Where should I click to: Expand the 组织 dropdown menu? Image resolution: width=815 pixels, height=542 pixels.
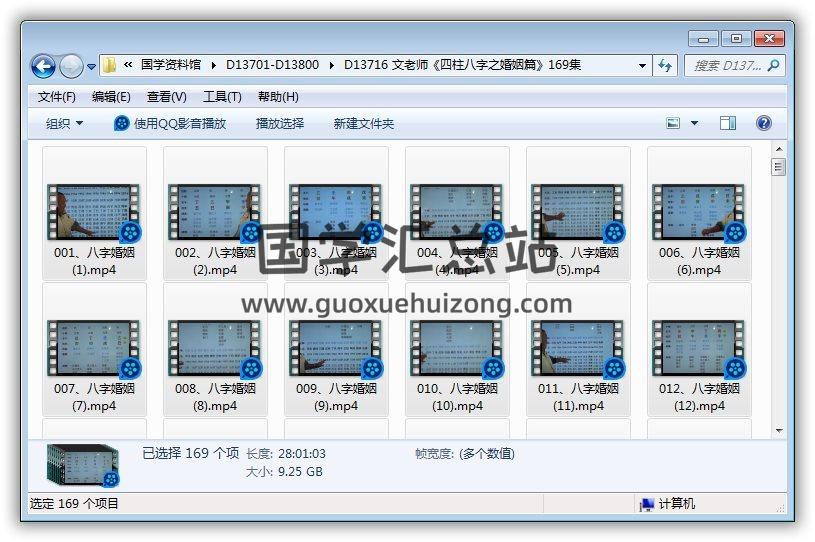pos(65,123)
